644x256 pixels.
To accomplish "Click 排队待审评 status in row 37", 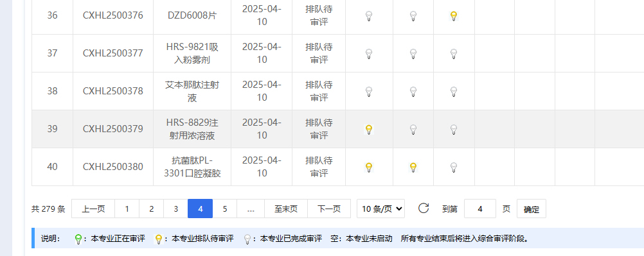I will [319, 53].
